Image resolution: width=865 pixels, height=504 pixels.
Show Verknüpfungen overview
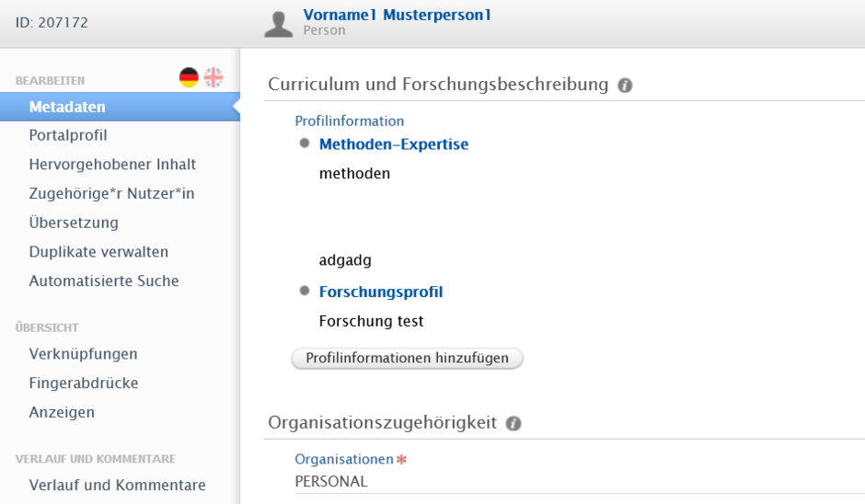pyautogui.click(x=84, y=354)
